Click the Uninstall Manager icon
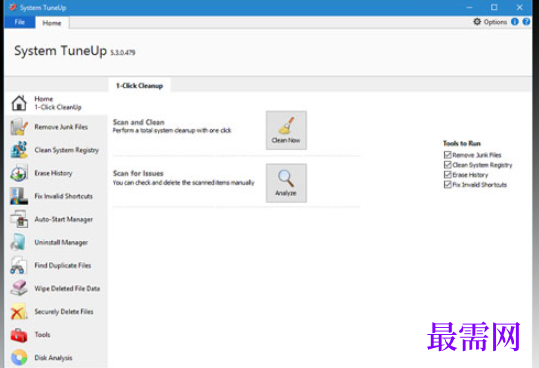Screen dimensions: 539x368 click(x=19, y=242)
